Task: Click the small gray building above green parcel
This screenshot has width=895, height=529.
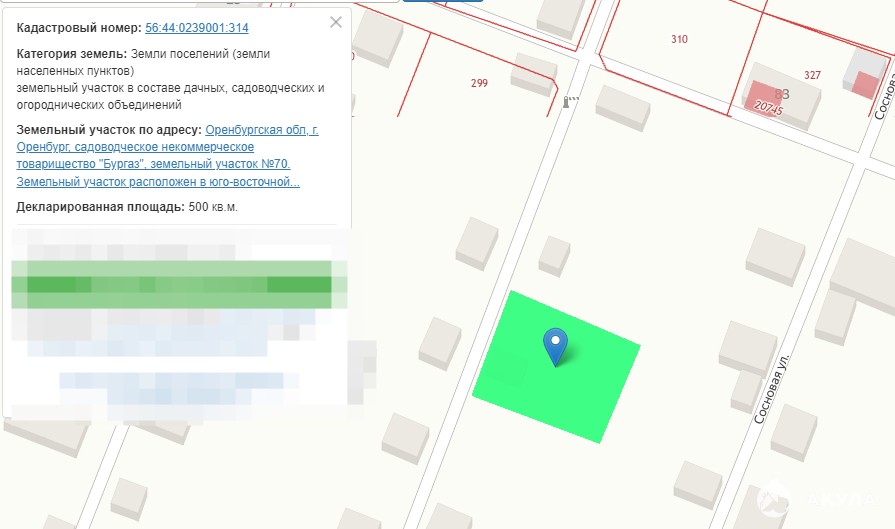Action: pyautogui.click(x=553, y=254)
